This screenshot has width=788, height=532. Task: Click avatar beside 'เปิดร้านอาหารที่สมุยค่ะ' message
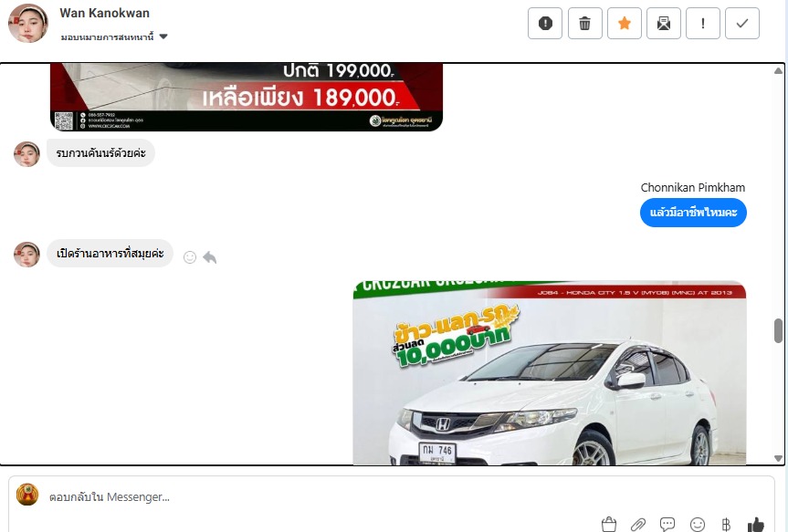click(x=26, y=255)
